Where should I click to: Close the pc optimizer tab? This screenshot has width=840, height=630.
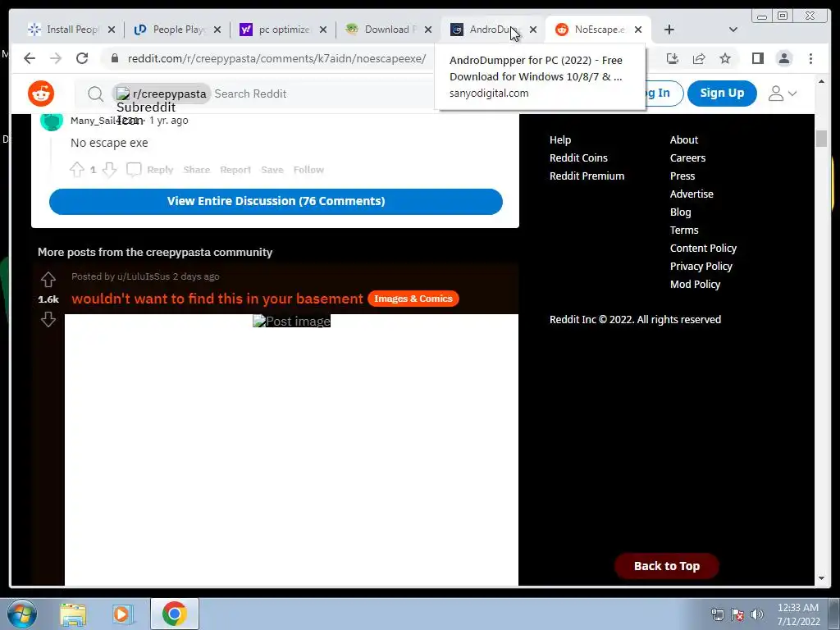pyautogui.click(x=323, y=30)
